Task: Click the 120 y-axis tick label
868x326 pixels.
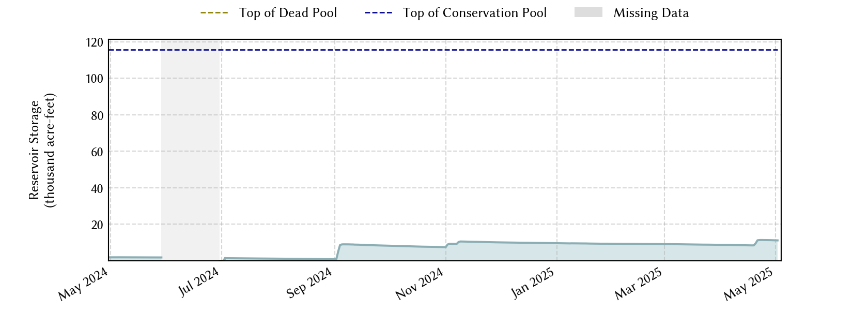Action: click(95, 42)
